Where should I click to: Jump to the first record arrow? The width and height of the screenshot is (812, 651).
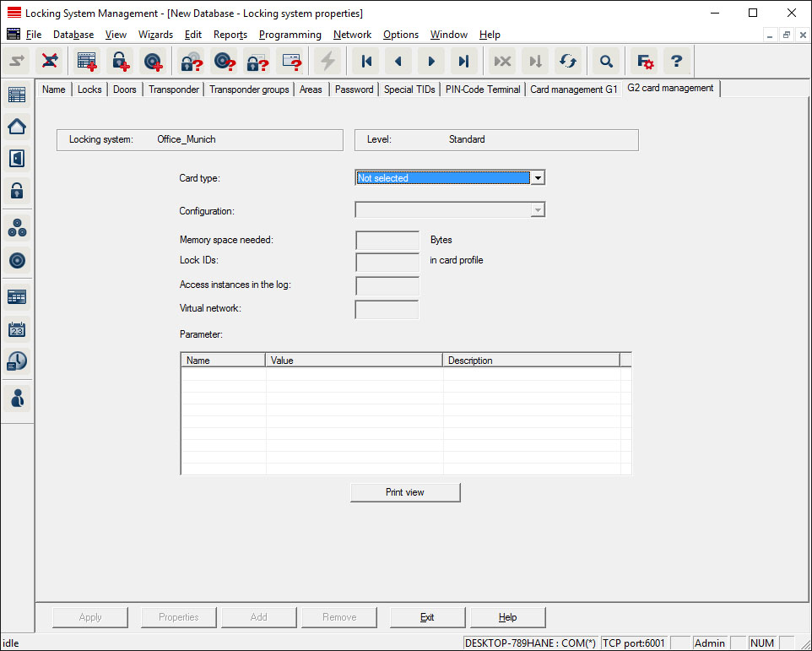(x=366, y=61)
